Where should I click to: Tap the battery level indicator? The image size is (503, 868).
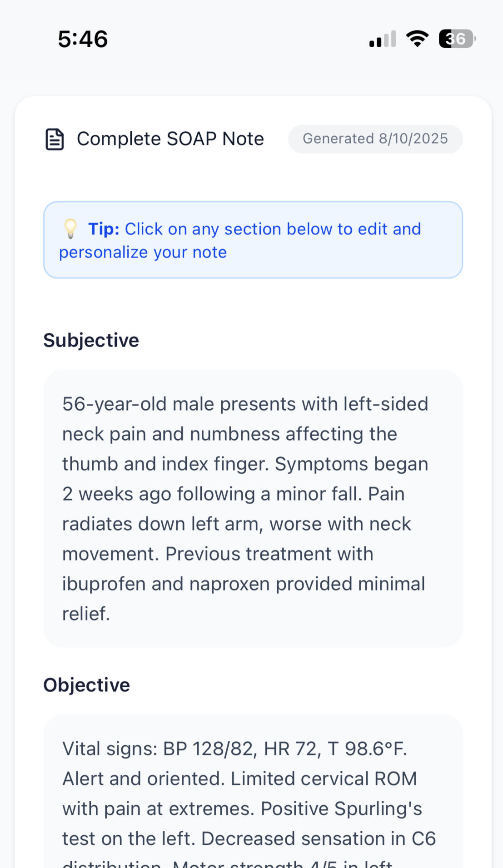457,39
